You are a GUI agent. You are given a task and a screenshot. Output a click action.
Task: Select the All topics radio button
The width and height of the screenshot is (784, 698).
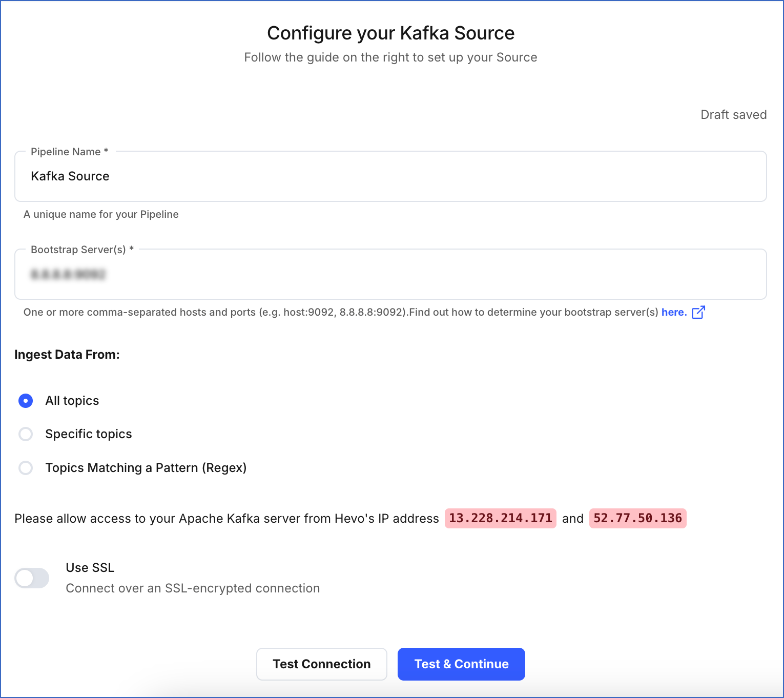click(25, 401)
